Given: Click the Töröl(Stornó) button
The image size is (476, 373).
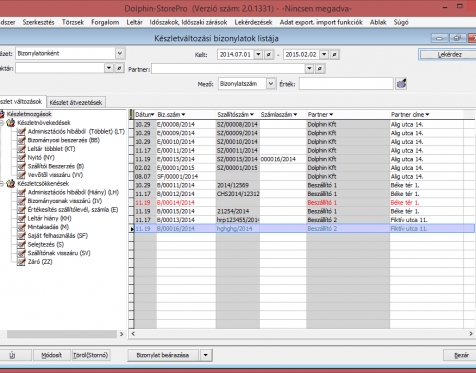Looking at the screenshot, I should click(x=91, y=355).
